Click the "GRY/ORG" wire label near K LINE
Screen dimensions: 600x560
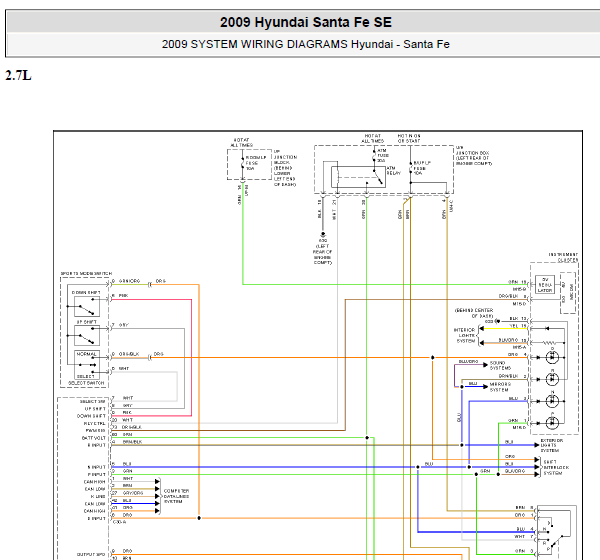133,493
